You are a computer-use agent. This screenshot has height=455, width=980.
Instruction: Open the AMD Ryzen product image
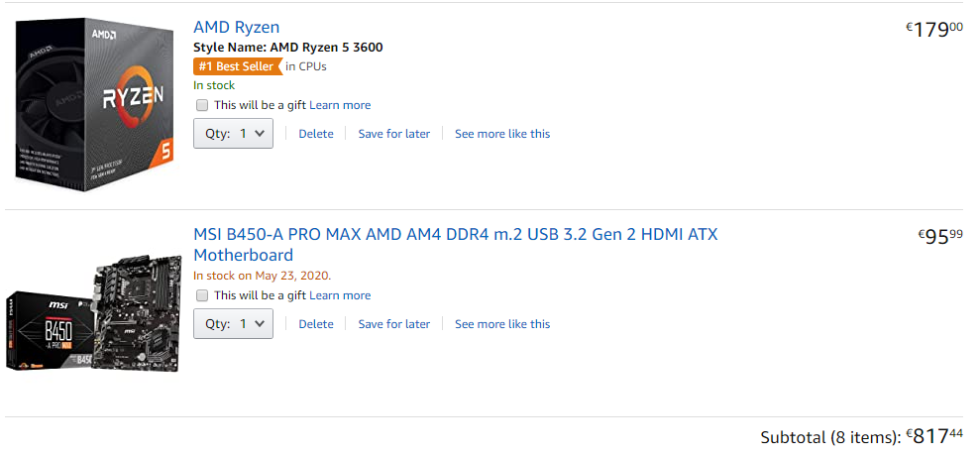click(94, 104)
